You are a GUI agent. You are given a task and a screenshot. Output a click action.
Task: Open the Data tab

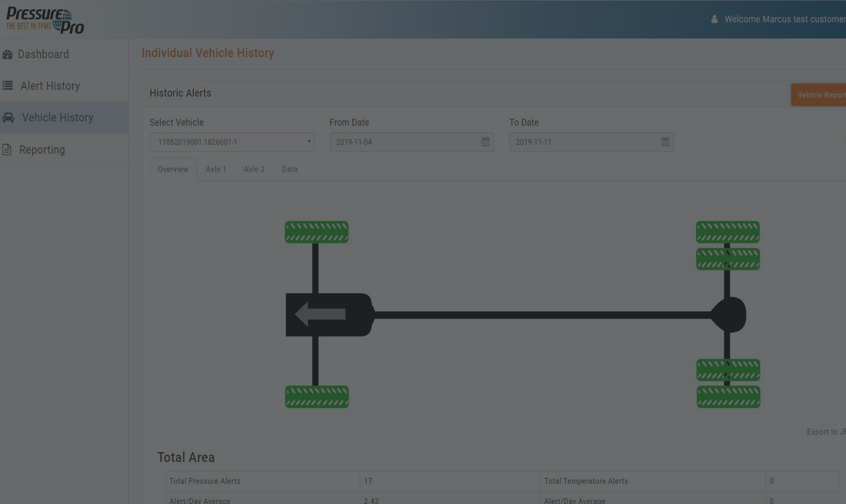click(x=290, y=169)
